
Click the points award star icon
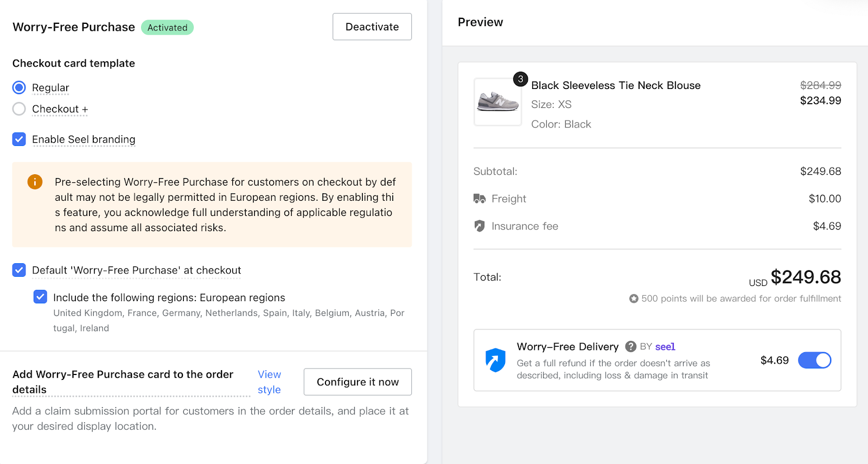coord(634,298)
